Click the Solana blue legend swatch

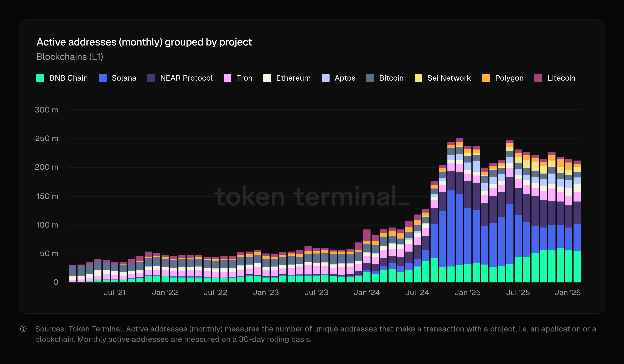click(x=102, y=78)
